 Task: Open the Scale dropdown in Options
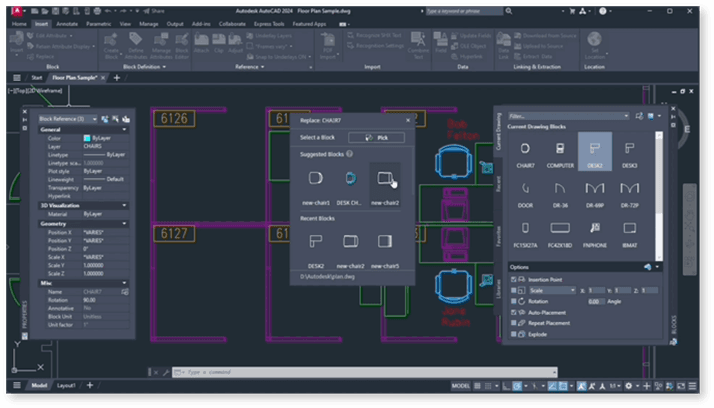[x=543, y=291]
